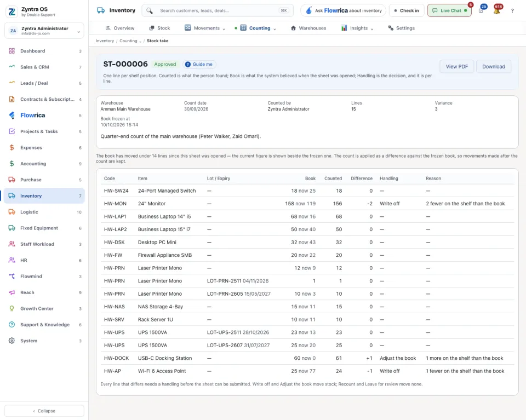This screenshot has width=526, height=420.
Task: Click the Zyntra OS logo icon
Action: pyautogui.click(x=12, y=11)
